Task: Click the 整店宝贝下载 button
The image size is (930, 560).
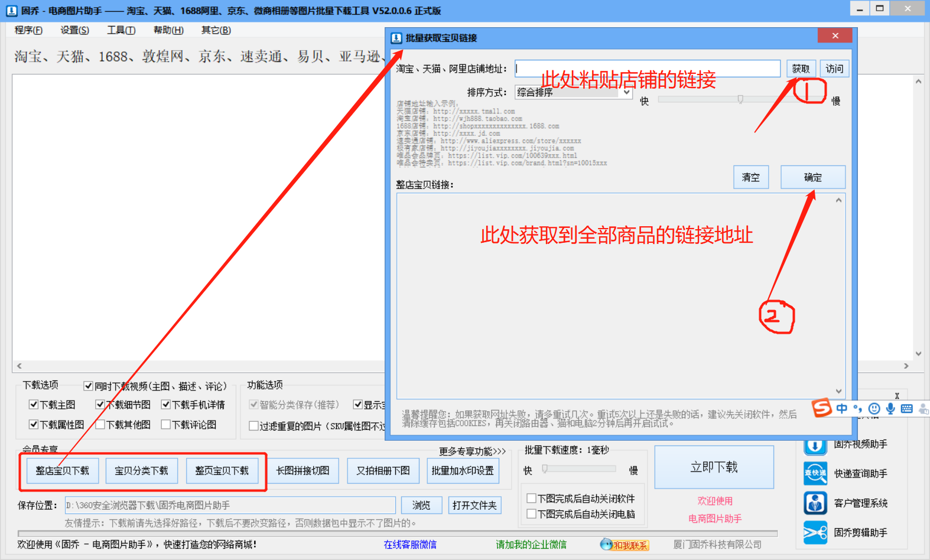Action: point(62,471)
